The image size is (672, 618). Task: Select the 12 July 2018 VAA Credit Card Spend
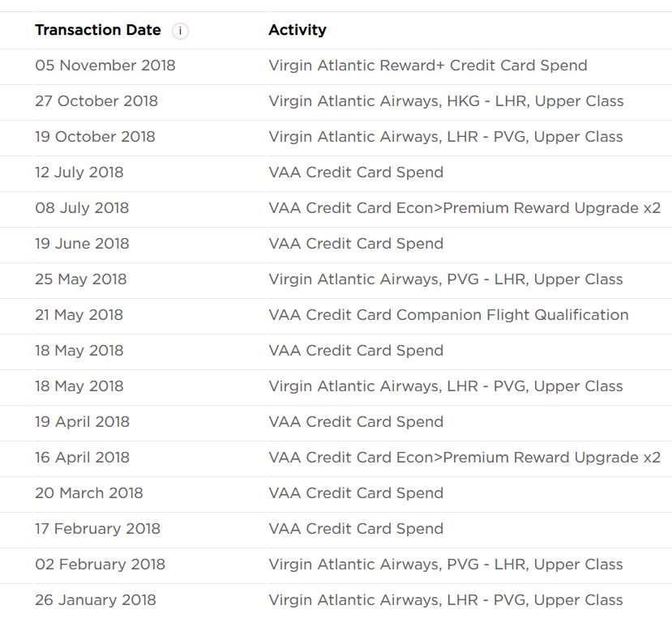[x=356, y=173]
